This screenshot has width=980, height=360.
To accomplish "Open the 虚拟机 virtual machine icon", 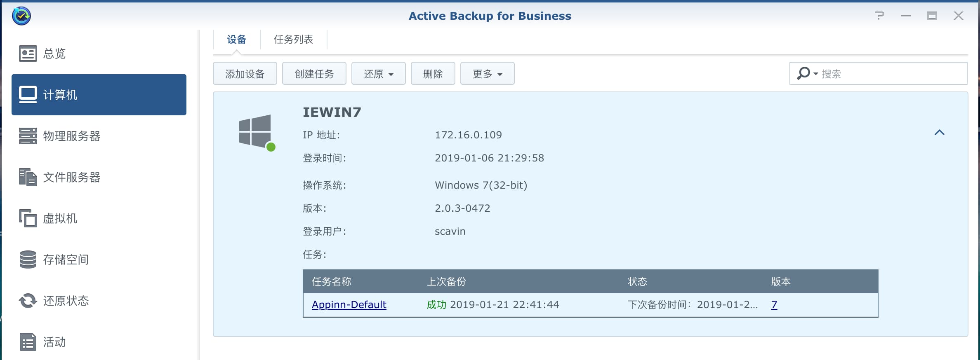I will pos(28,218).
